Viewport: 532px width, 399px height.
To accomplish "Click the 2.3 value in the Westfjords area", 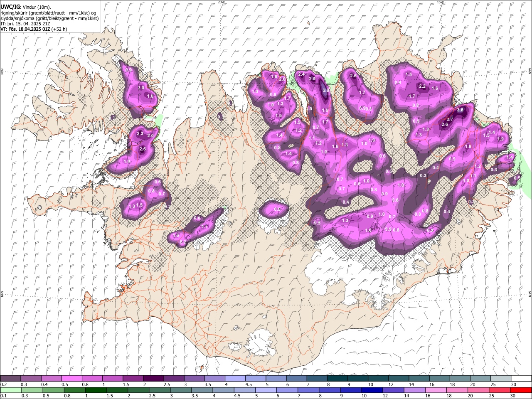I will 140,133.
